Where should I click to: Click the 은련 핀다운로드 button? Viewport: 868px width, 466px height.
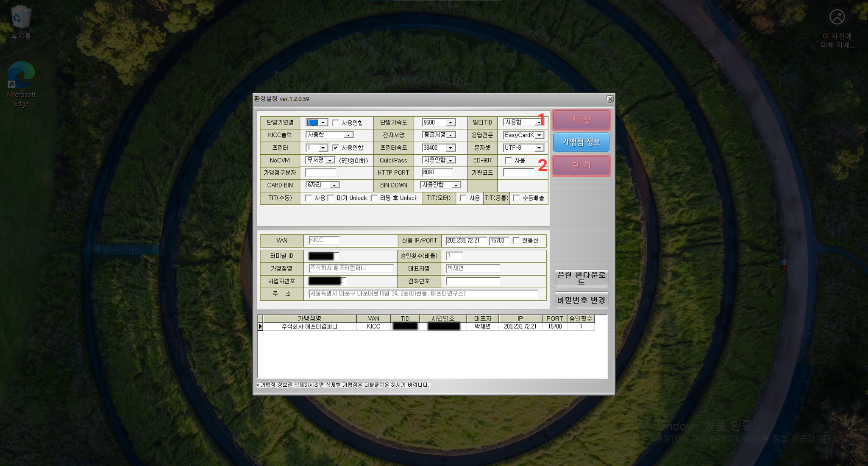pos(581,278)
